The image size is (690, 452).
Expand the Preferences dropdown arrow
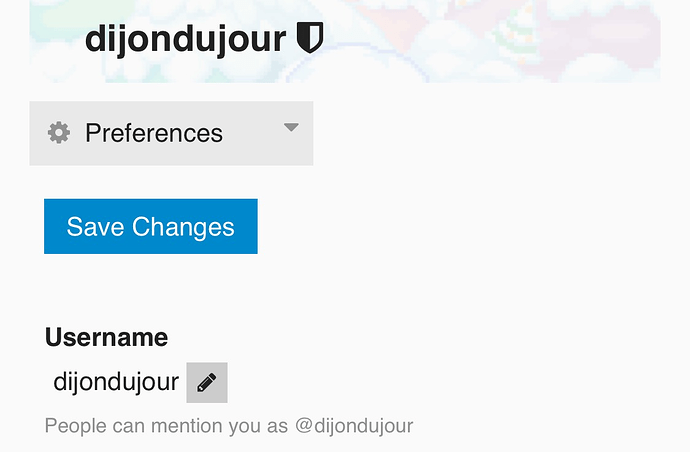(x=291, y=128)
